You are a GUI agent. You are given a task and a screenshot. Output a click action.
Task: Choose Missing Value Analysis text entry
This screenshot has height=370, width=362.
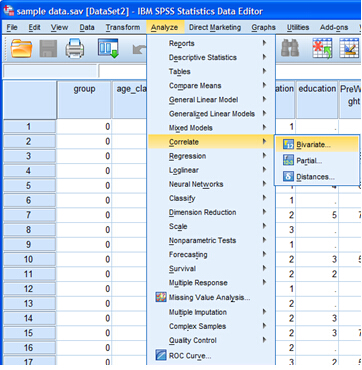click(x=209, y=297)
